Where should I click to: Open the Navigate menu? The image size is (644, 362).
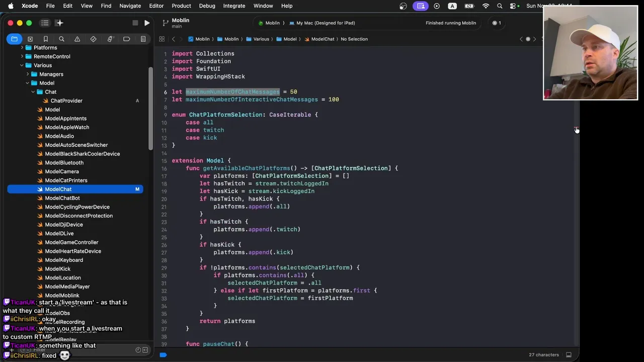tap(130, 6)
